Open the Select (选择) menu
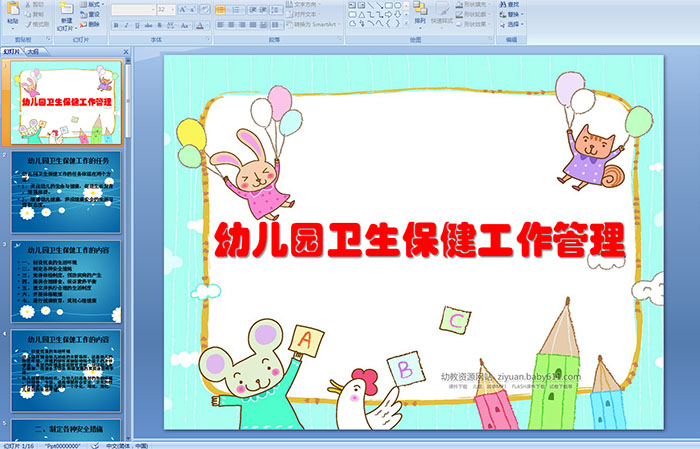The image size is (700, 449). [511, 24]
